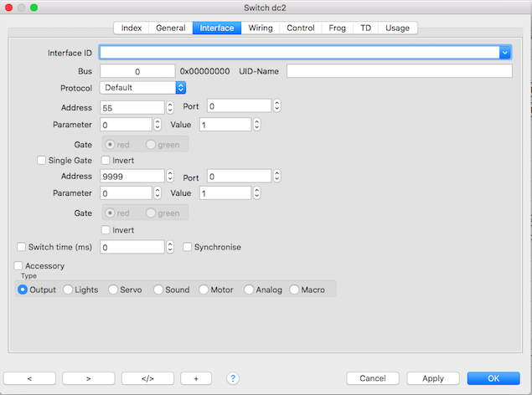
Task: Click the previous item '<' button
Action: (29, 378)
